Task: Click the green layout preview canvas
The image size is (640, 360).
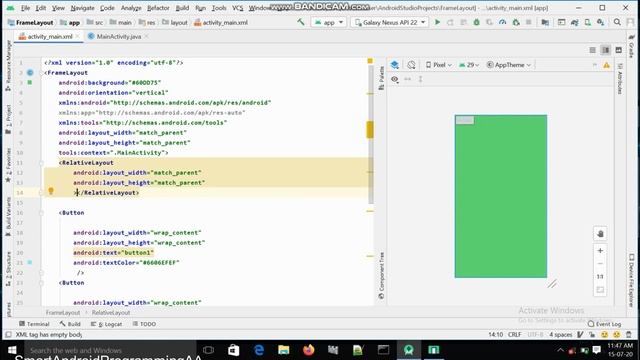Action: [x=501, y=196]
